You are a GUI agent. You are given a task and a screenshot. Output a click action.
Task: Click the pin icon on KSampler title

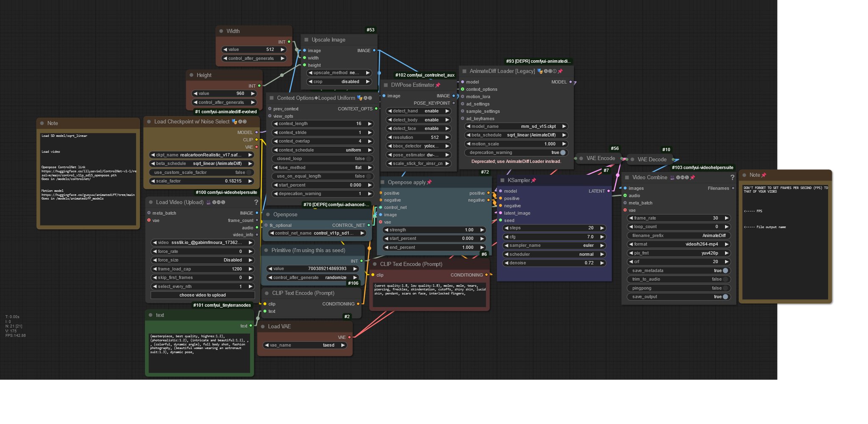[x=534, y=181]
